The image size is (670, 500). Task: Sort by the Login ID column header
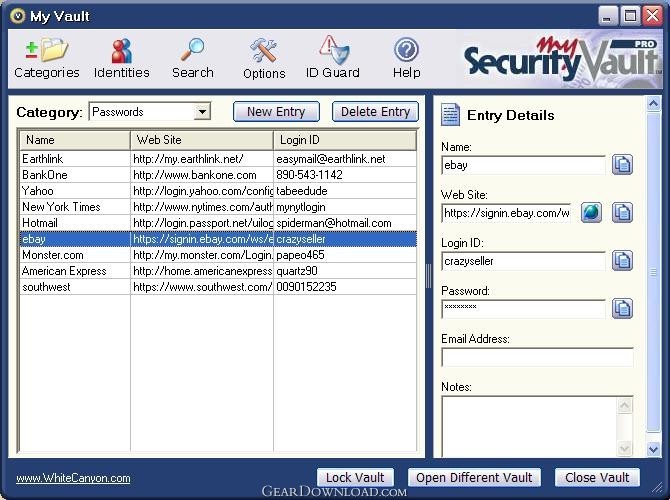tap(345, 140)
